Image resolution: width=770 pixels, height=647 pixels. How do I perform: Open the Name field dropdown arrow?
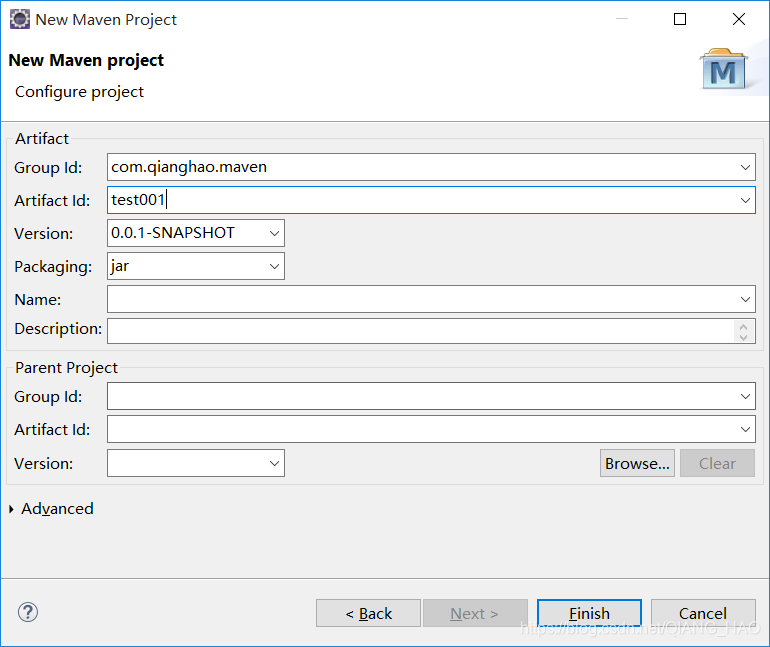click(745, 299)
